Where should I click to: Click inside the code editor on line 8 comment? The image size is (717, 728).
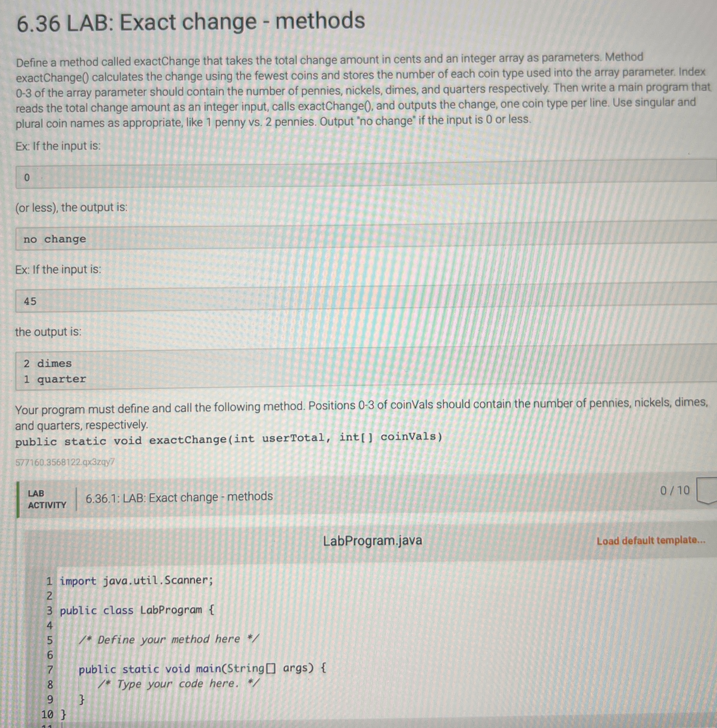[177, 684]
